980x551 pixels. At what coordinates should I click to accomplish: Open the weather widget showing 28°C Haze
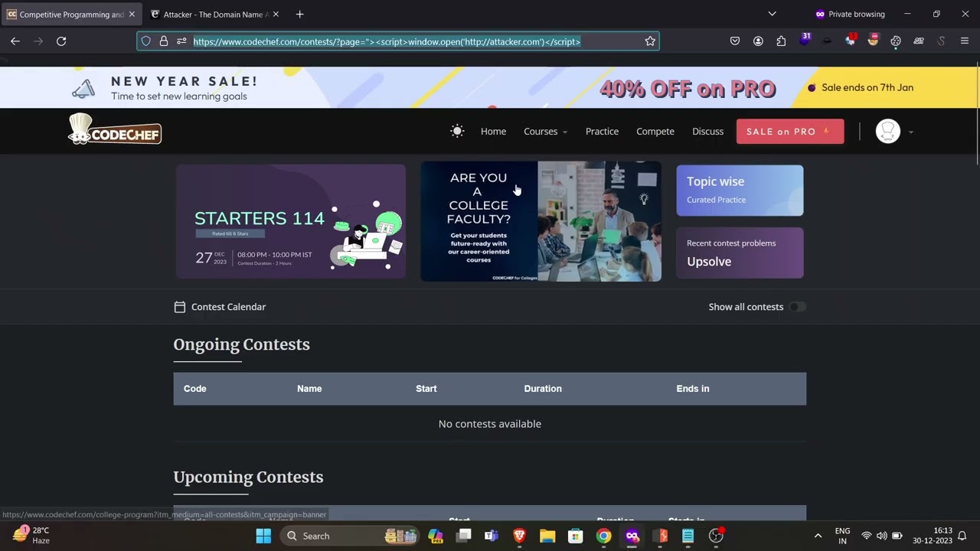(x=31, y=535)
